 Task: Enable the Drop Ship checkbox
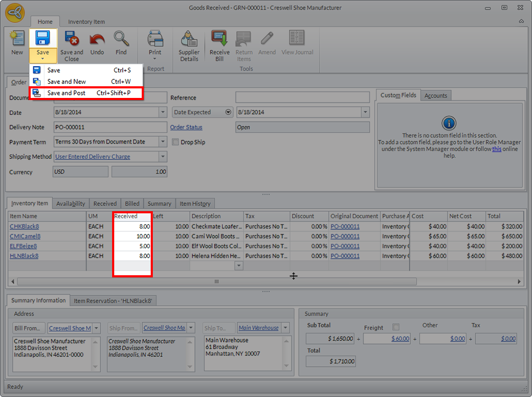[176, 142]
